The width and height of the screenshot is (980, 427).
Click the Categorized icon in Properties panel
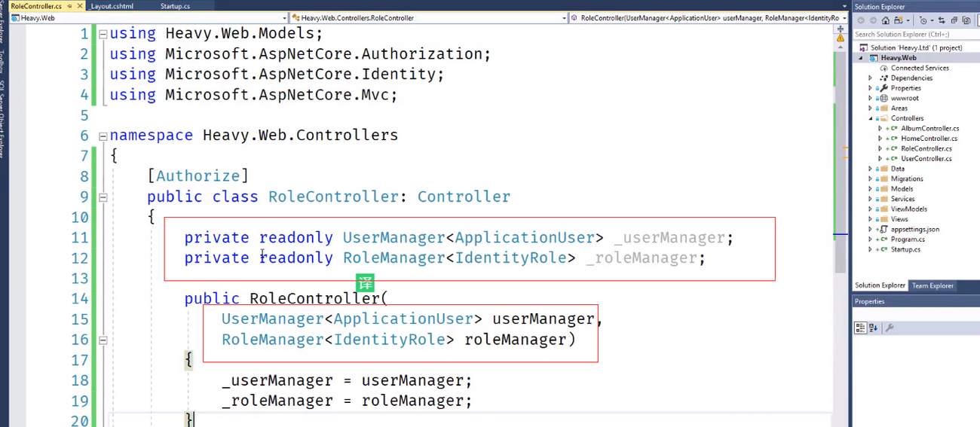[x=860, y=328]
